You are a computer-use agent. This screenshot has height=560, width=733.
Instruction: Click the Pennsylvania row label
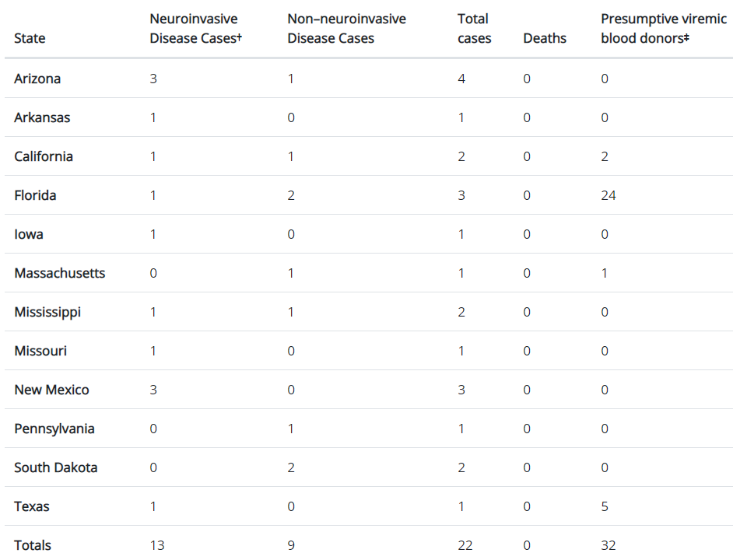click(54, 429)
